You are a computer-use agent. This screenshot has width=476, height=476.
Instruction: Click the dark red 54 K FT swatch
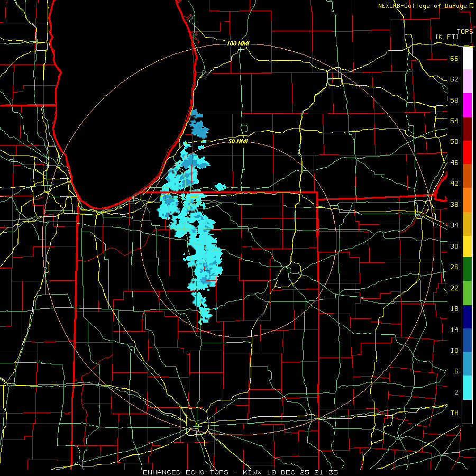467,129
